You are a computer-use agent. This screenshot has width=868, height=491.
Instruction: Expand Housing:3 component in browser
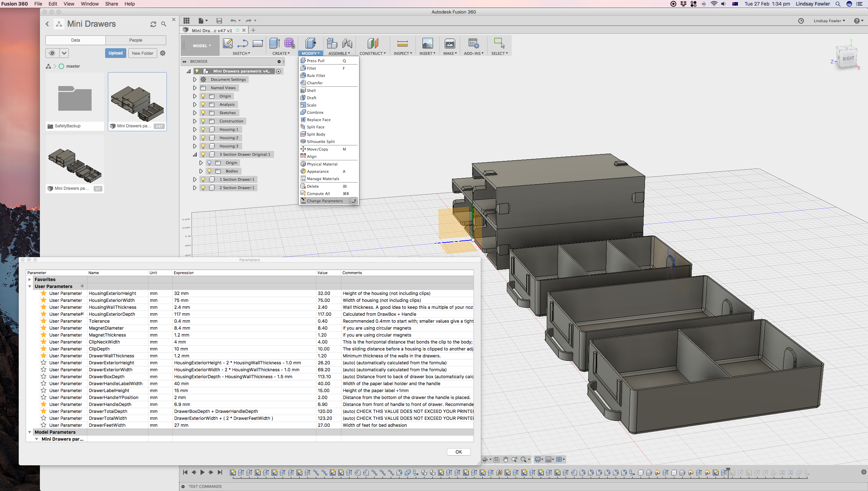coord(195,146)
